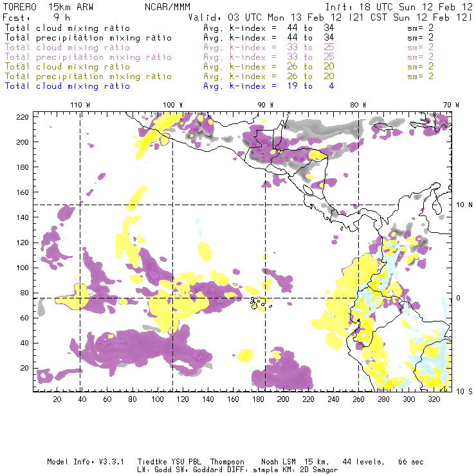Image resolution: width=476 pixels, height=476 pixels.
Task: Click the y-axis tick label 220
Action: click(x=22, y=117)
